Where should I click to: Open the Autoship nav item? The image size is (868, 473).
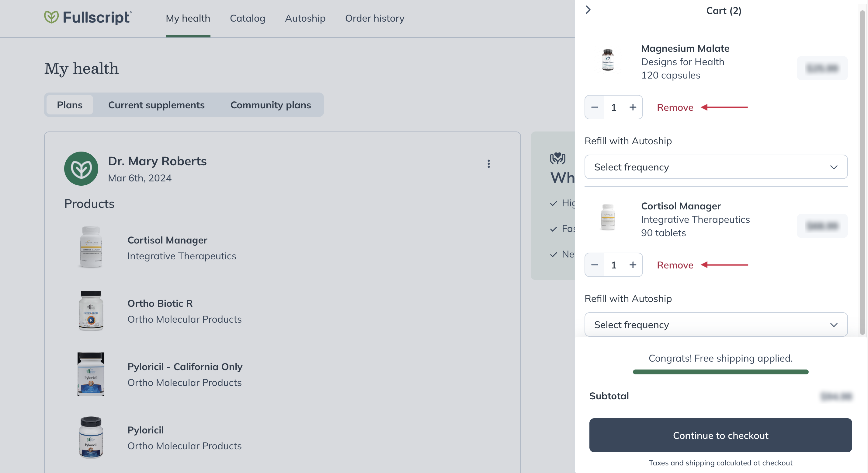pos(305,18)
